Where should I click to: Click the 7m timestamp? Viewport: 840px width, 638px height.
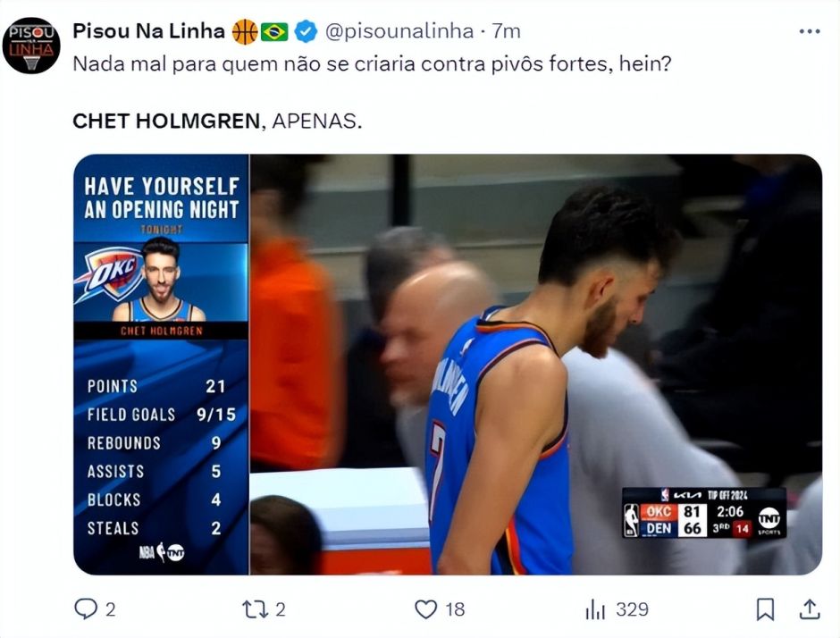[507, 32]
